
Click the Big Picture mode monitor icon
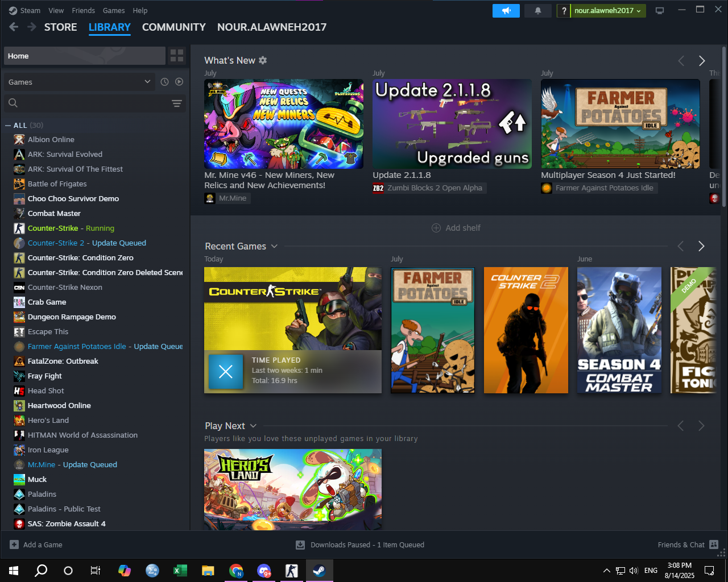tap(660, 11)
